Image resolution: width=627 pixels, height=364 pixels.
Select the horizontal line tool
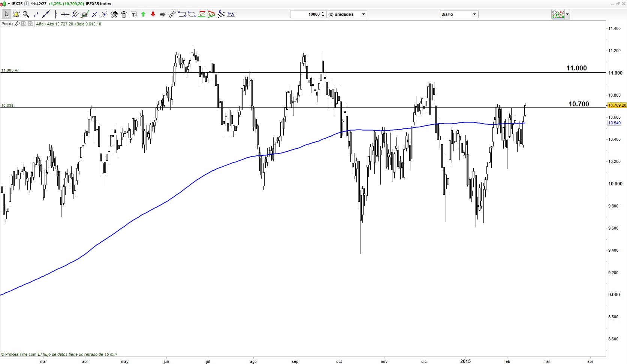65,14
